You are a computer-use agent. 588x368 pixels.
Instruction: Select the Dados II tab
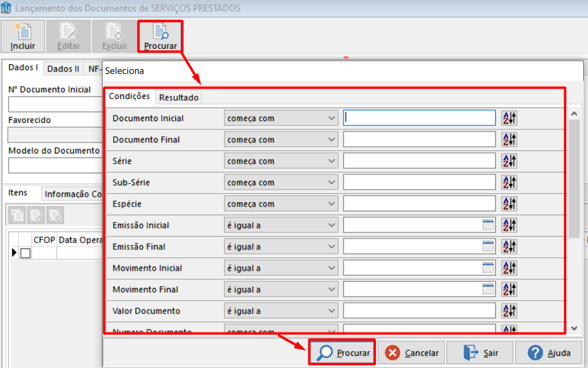coord(63,69)
